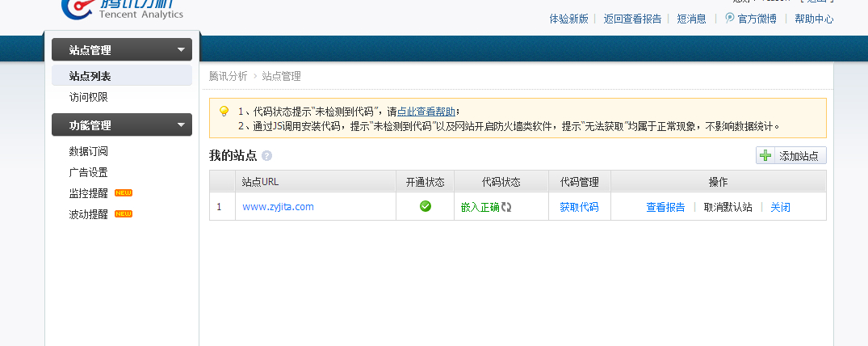This screenshot has height=346, width=868.
Task: Click the 代码管理 column header
Action: click(580, 182)
